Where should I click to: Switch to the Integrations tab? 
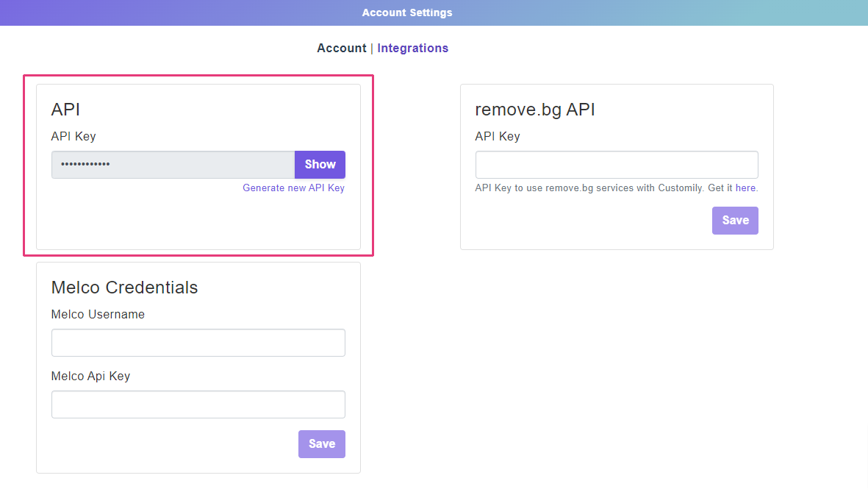[x=412, y=49]
